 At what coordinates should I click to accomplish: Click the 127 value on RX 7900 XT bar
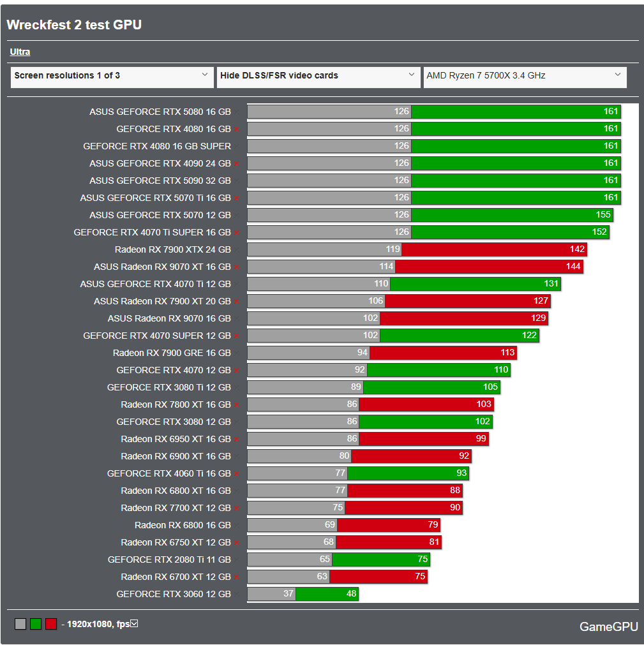(x=541, y=300)
